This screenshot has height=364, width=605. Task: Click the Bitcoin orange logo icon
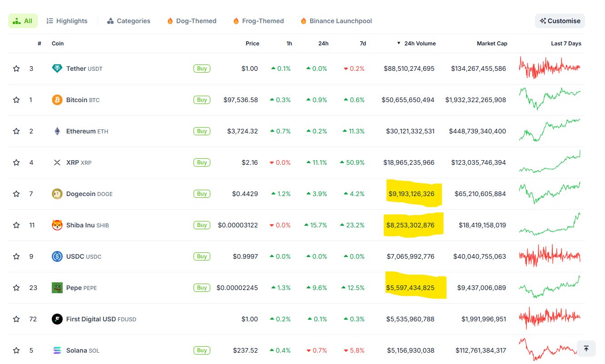(x=57, y=100)
